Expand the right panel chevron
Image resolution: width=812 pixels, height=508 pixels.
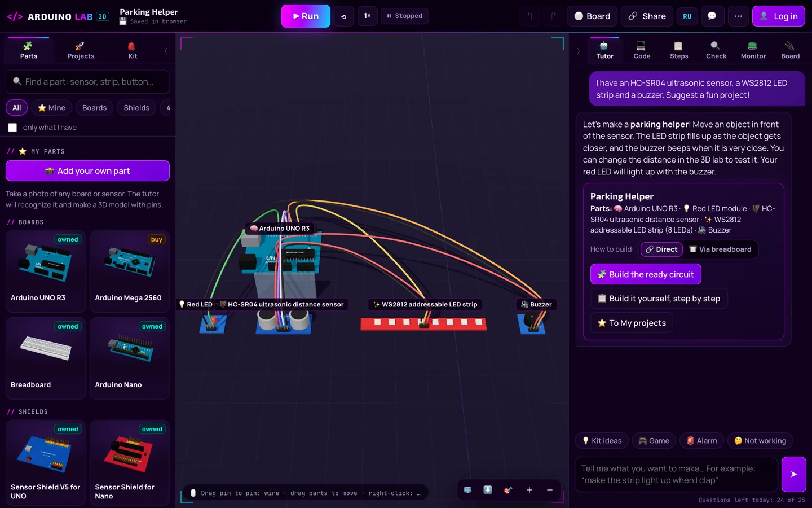tap(579, 51)
